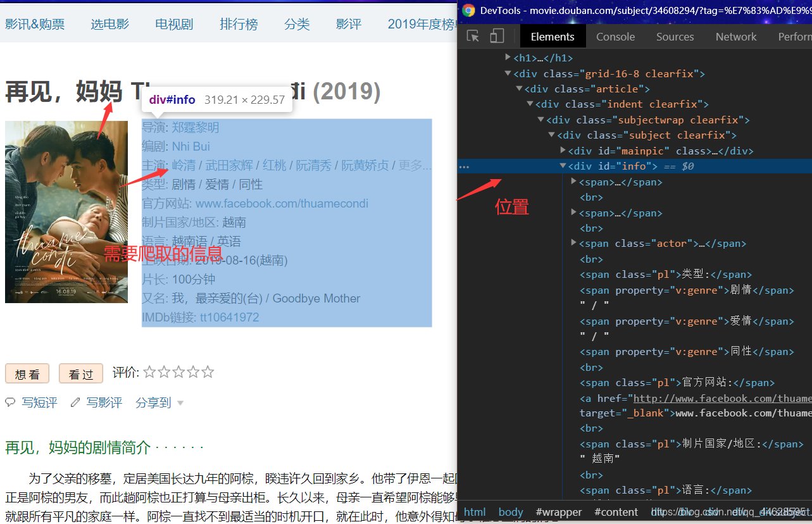Screen dimensions: 812x524
Task: Open www.facebook.com/thuamecondi official site link
Action: pos(282,204)
